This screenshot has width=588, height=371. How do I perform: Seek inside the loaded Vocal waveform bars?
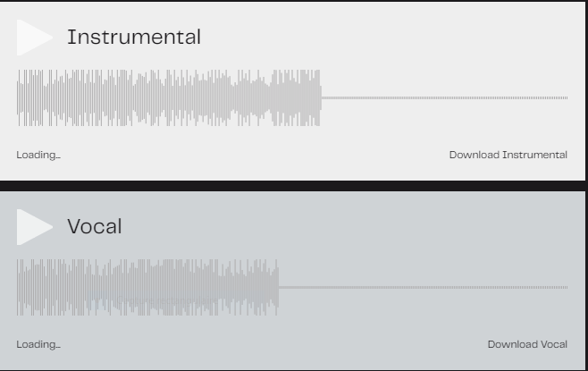click(147, 287)
